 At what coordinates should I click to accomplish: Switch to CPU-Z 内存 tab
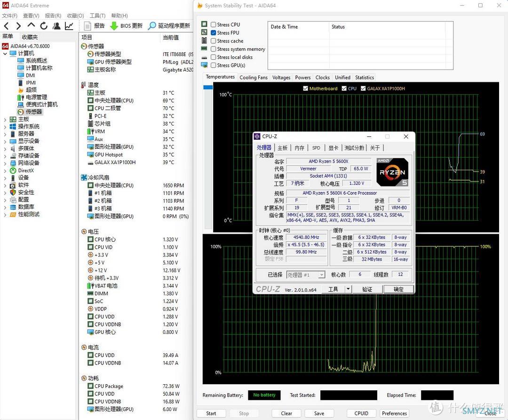tap(299, 148)
